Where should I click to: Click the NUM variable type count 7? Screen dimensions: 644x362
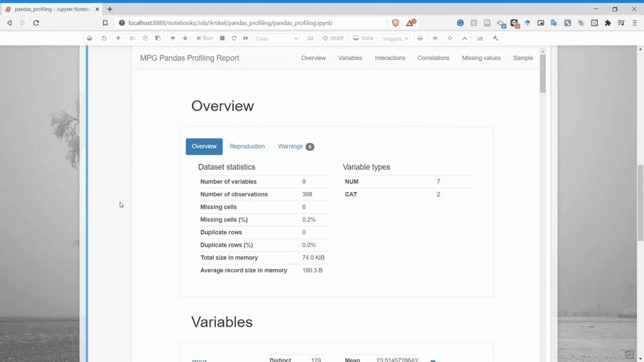coord(438,182)
